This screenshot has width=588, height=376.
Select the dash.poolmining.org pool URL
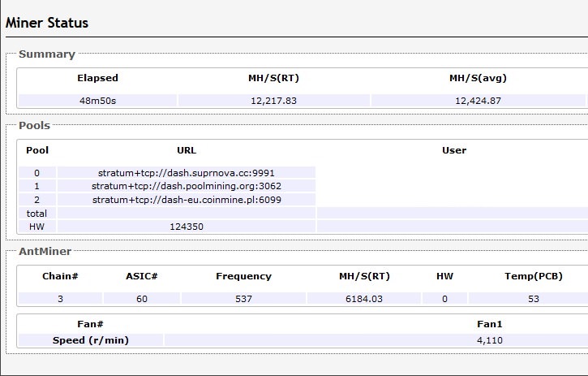pos(187,186)
